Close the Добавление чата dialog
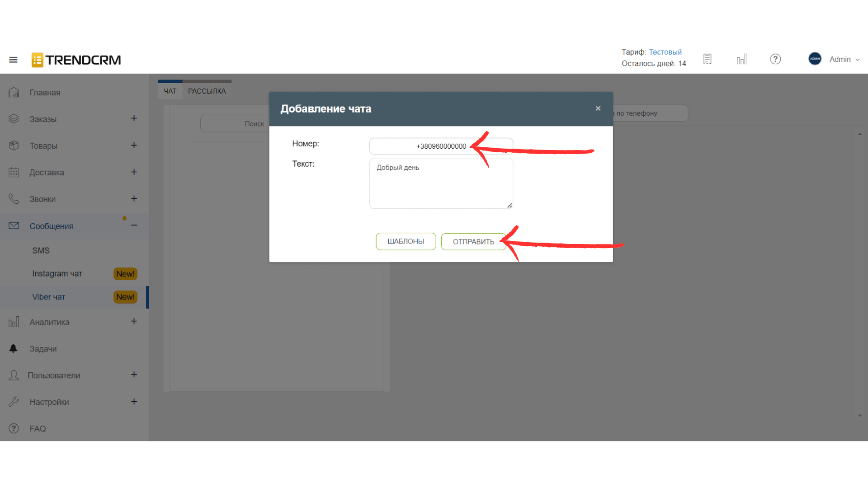Screen dimensions: 868x488 tap(598, 108)
